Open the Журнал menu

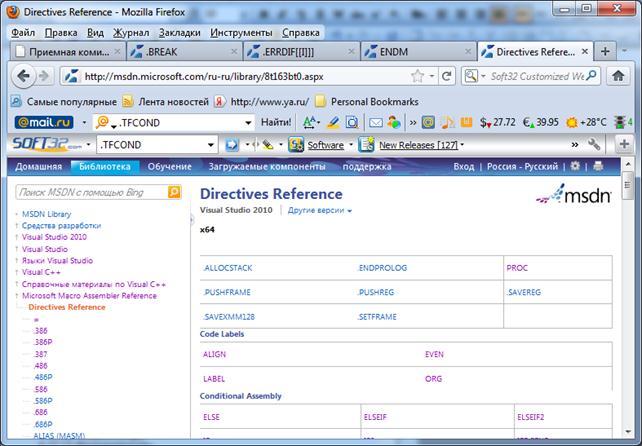131,32
